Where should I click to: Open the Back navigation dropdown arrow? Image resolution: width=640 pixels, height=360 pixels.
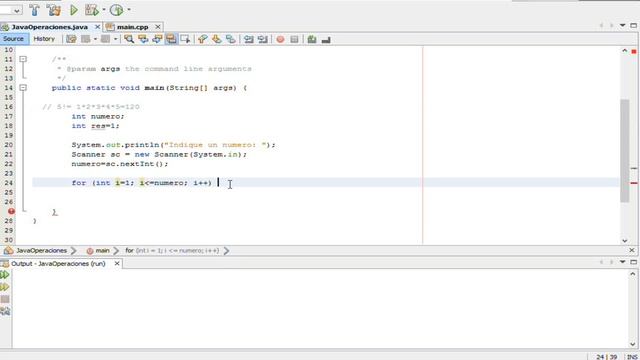(95, 39)
